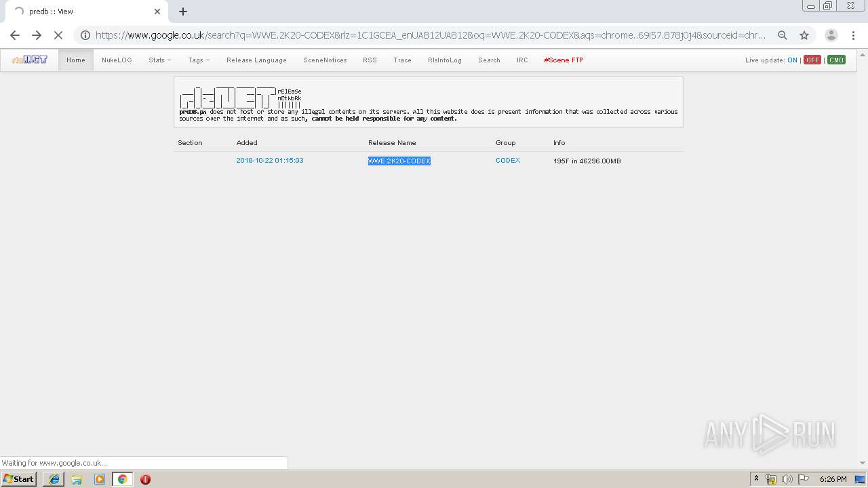The width and height of the screenshot is (868, 488).
Task: View site information icon in address bar
Action: (x=85, y=35)
